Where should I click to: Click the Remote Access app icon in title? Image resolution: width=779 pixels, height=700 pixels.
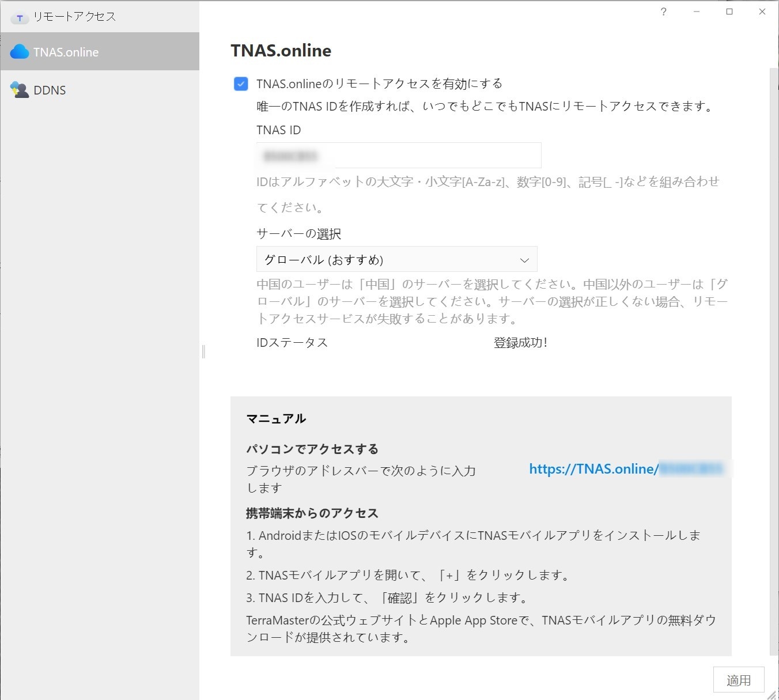20,18
